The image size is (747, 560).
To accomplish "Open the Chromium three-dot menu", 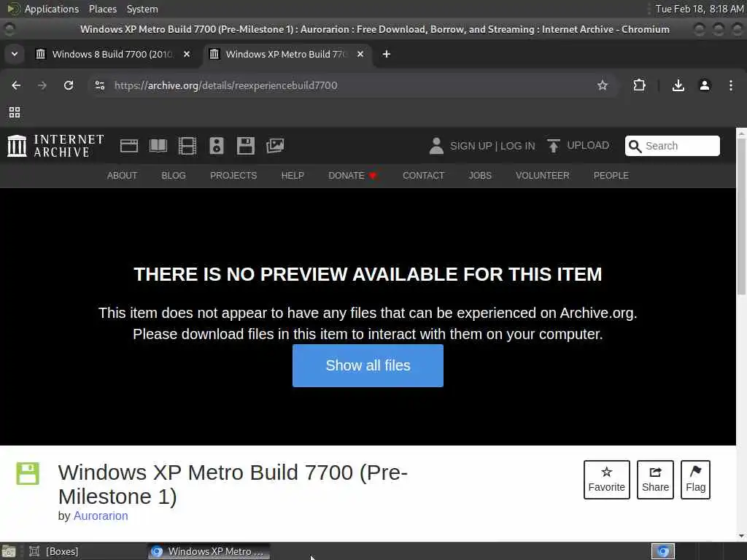I will coord(731,85).
